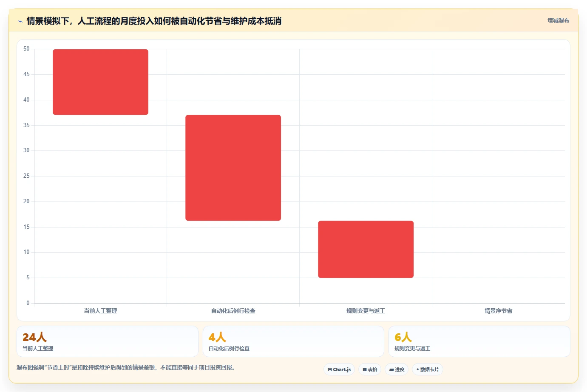587x392 pixels.
Task: Open the 4人 自动化后例行检查 stat card
Action: (x=293, y=341)
